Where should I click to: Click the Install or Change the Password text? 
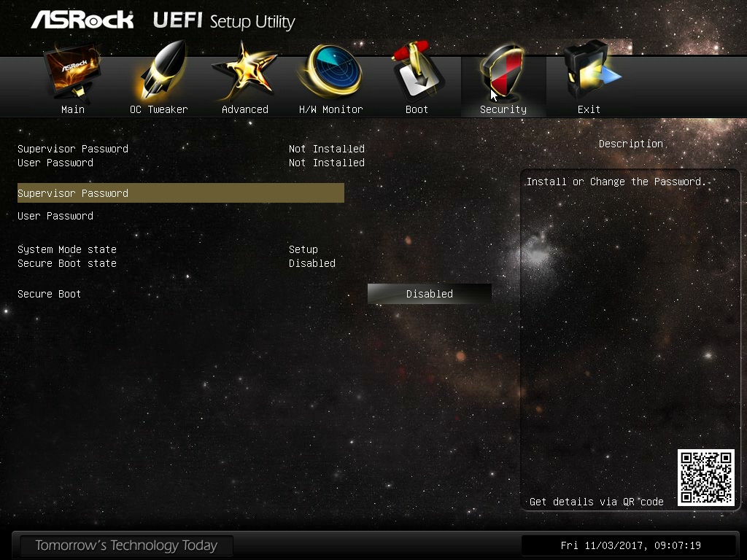click(x=616, y=182)
